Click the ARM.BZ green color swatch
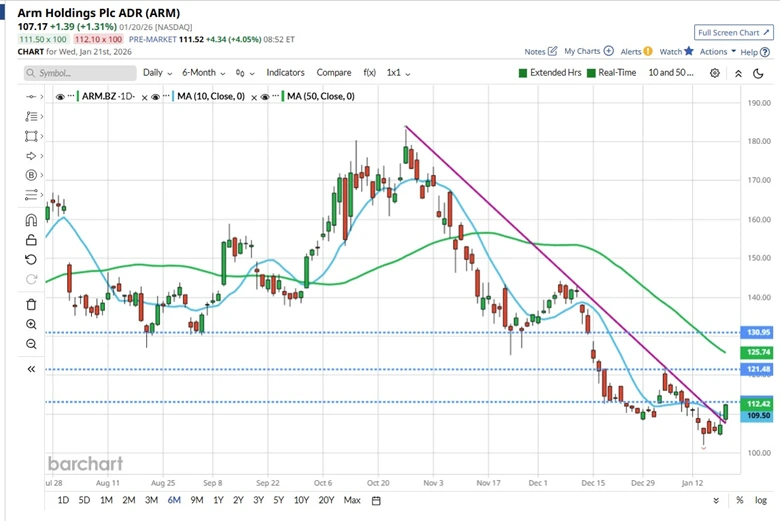 pos(78,96)
